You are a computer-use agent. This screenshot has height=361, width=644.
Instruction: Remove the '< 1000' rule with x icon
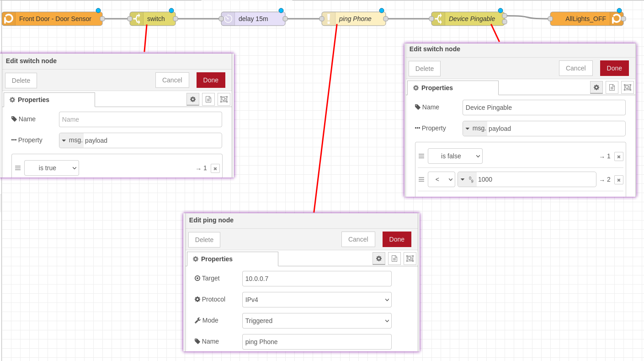[618, 180]
